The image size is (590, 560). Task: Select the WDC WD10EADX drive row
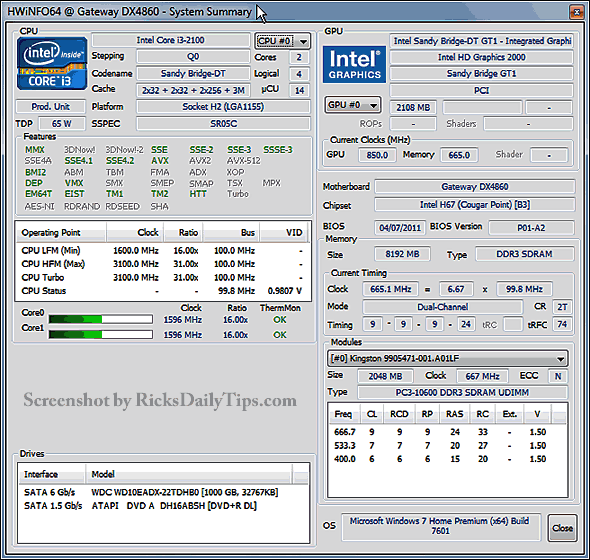point(163,492)
